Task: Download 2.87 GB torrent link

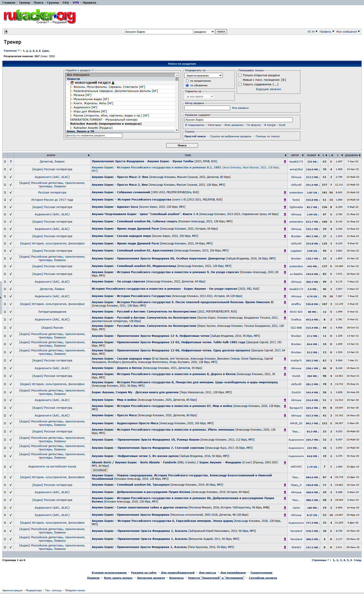Action: 312,193
